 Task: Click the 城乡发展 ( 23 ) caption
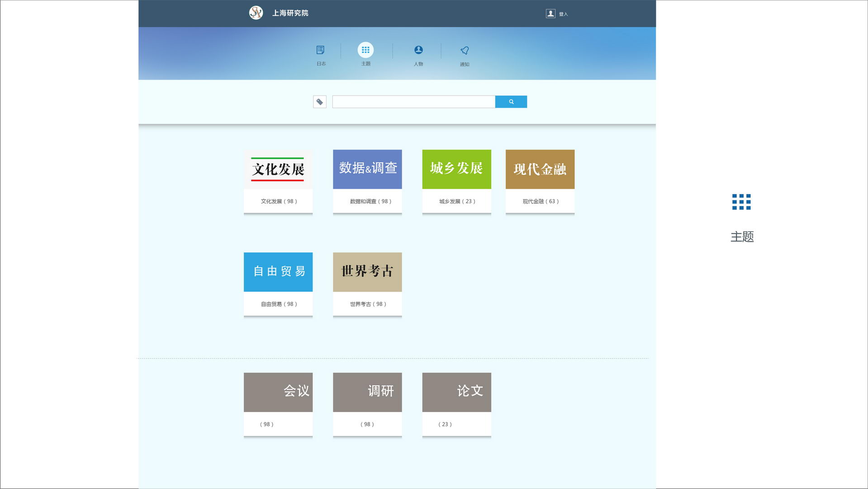pyautogui.click(x=457, y=201)
